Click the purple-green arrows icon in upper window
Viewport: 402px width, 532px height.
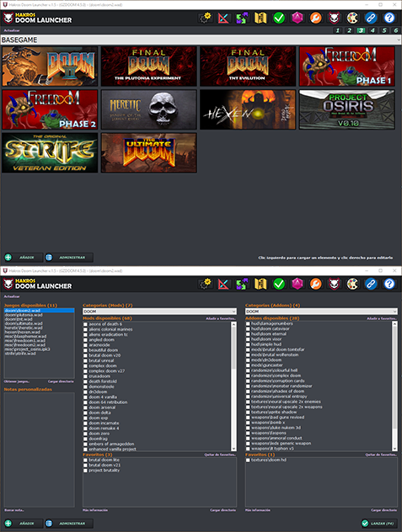(242, 18)
